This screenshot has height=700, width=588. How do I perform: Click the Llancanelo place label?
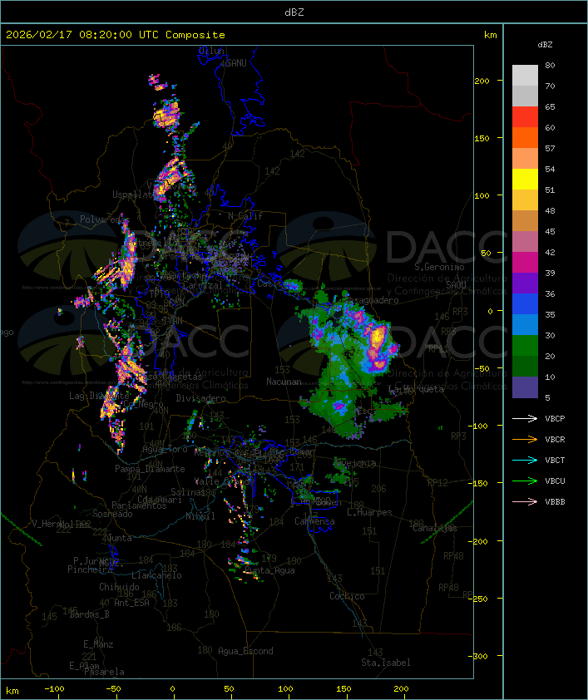click(156, 575)
